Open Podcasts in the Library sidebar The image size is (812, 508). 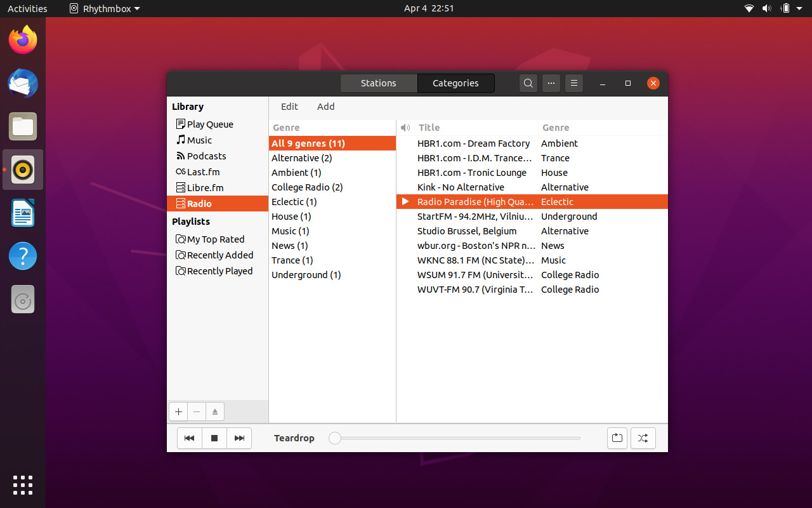click(206, 156)
